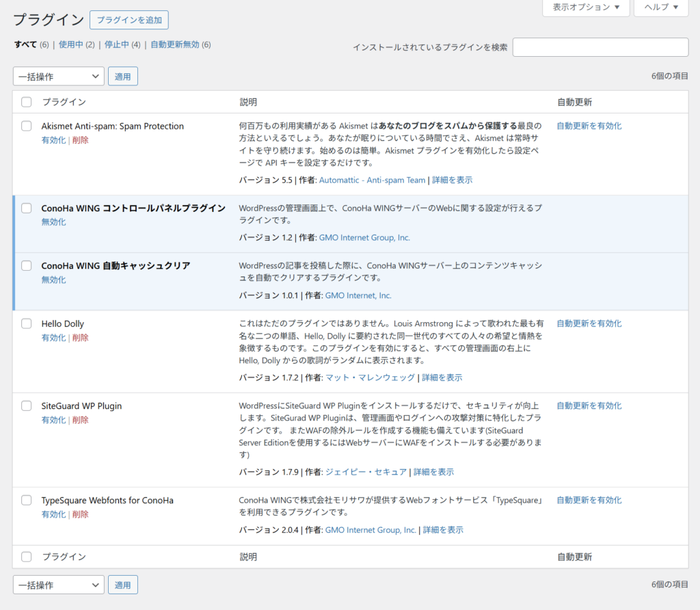Viewport: 700px width, 610px height.
Task: Click the 自動更新 column header at top
Action: [x=574, y=103]
